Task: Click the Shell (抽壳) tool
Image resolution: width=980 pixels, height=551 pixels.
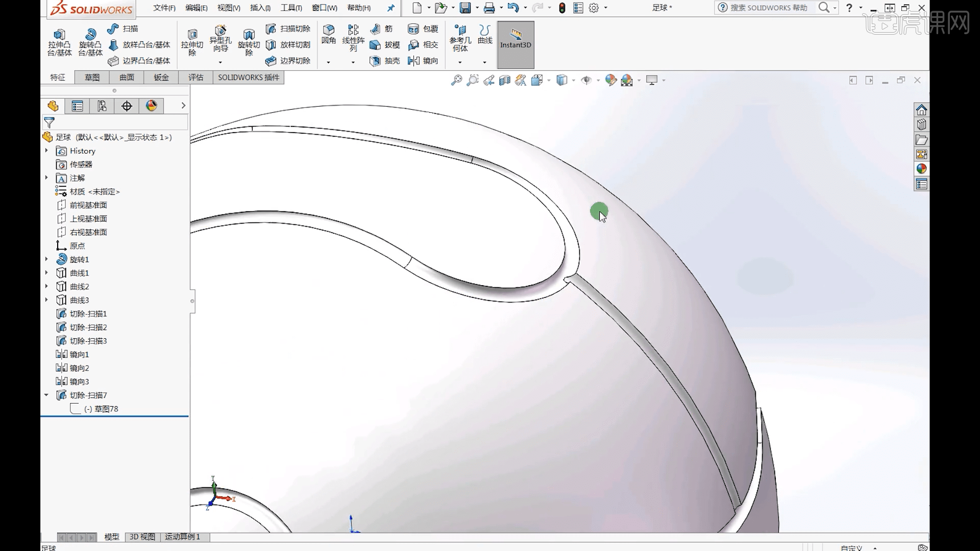Action: (385, 61)
